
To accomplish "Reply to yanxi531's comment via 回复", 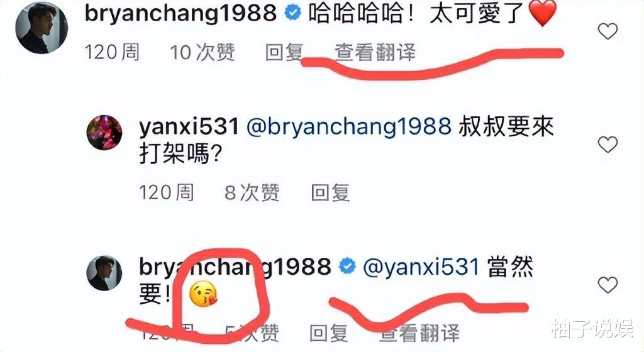I will (x=331, y=192).
